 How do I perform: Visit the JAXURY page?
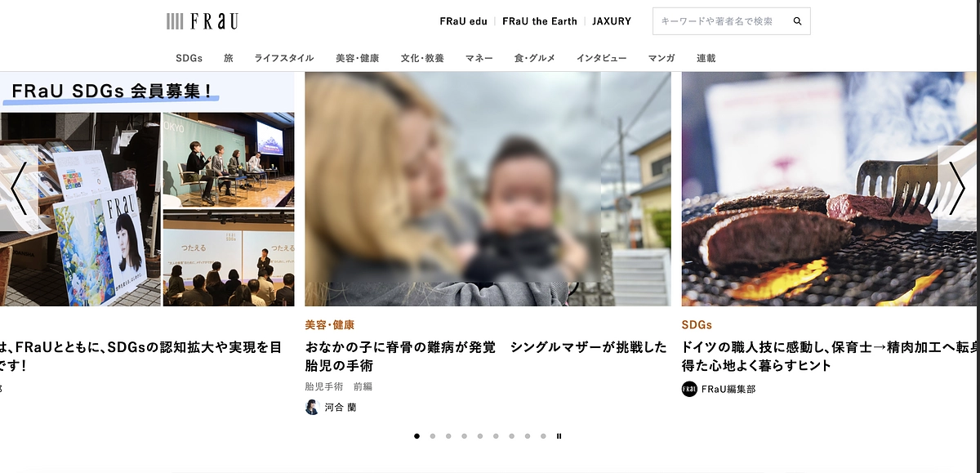pyautogui.click(x=612, y=20)
